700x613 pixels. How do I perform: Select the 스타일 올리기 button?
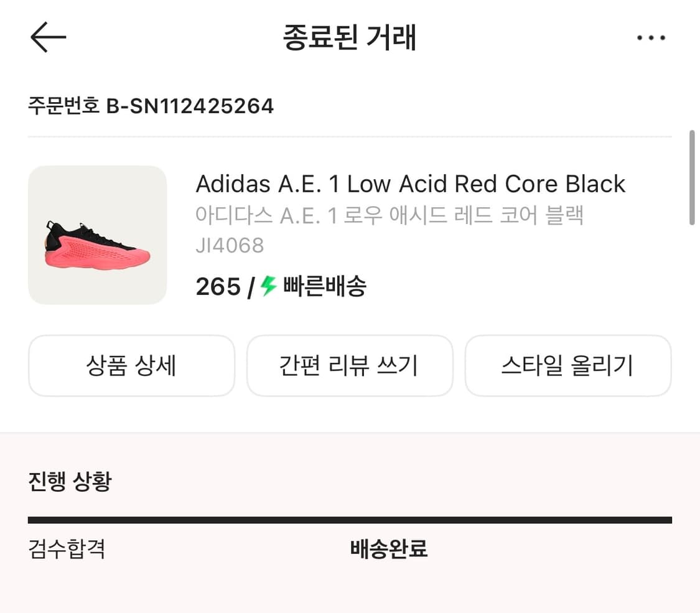pos(567,366)
